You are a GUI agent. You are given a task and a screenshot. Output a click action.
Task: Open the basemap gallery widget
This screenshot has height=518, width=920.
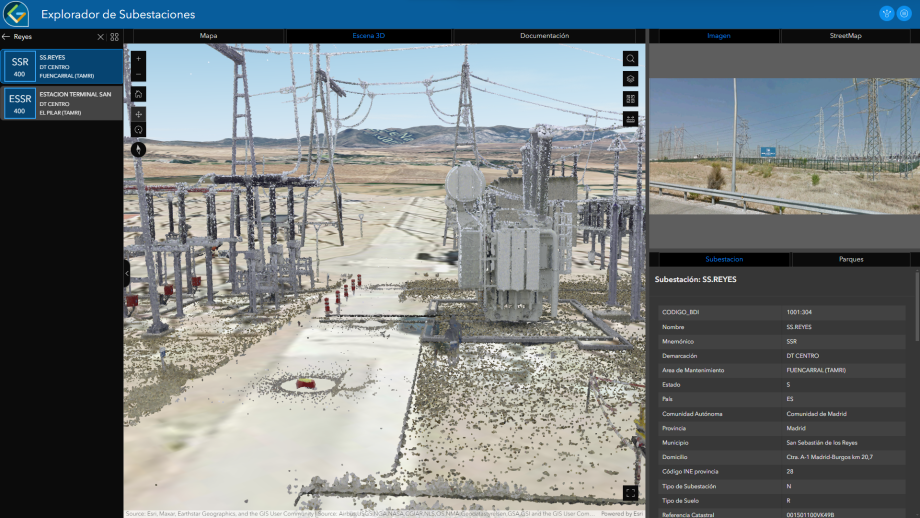630,99
